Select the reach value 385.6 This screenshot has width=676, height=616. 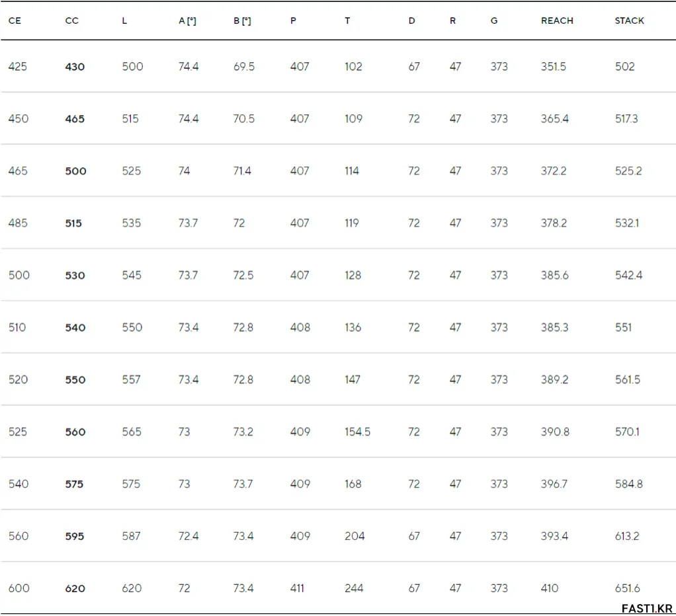pyautogui.click(x=555, y=275)
